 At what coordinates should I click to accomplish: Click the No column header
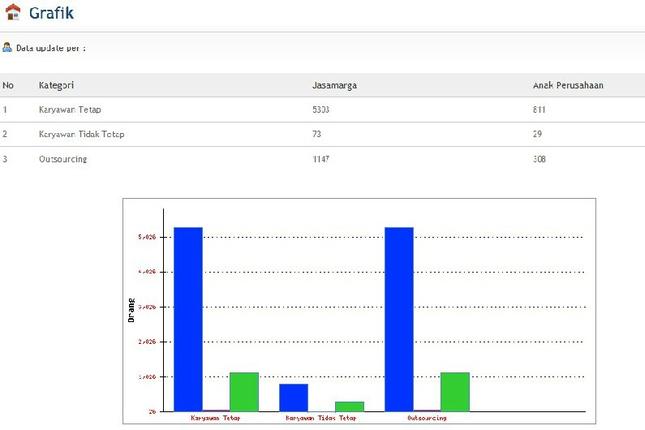8,85
